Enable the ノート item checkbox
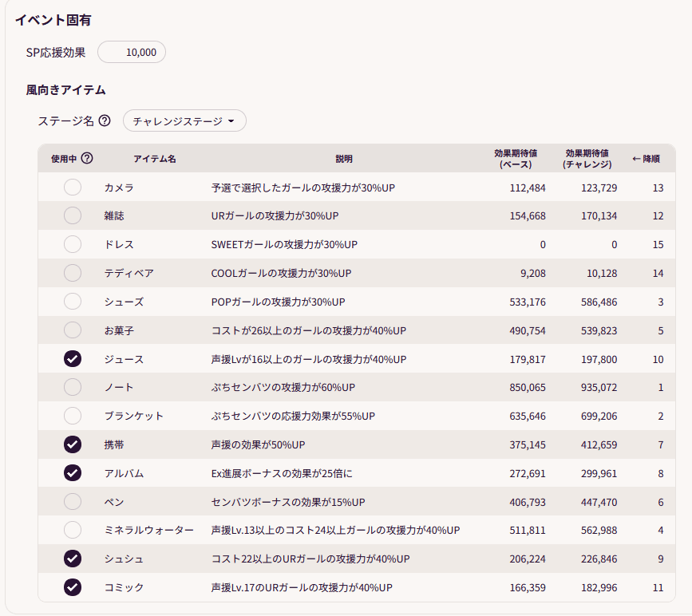692x616 pixels. [x=73, y=388]
